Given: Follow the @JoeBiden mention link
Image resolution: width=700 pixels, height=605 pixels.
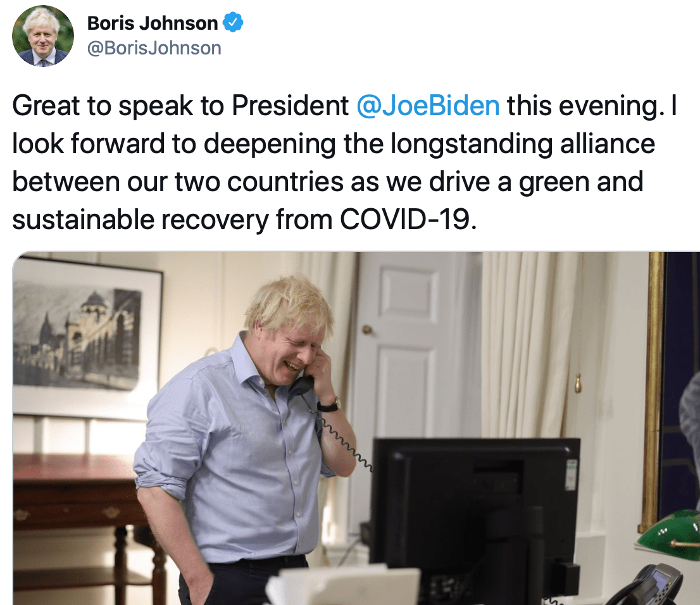Looking at the screenshot, I should click(428, 106).
